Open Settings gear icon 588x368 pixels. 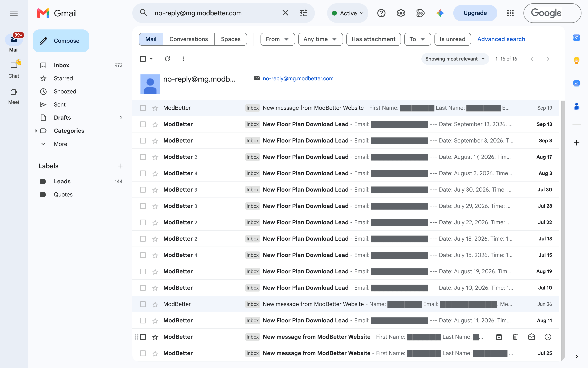tap(401, 13)
